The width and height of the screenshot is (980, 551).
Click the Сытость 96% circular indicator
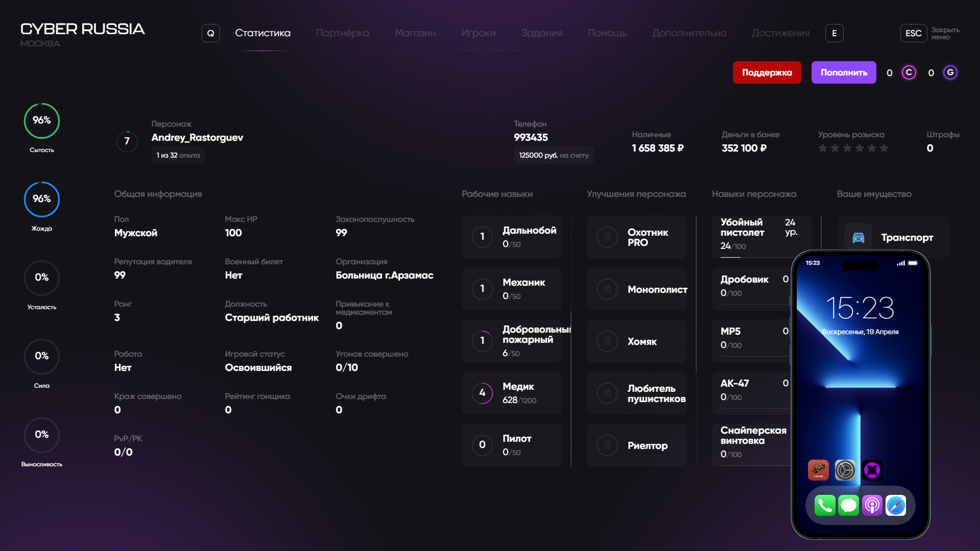pos(42,121)
